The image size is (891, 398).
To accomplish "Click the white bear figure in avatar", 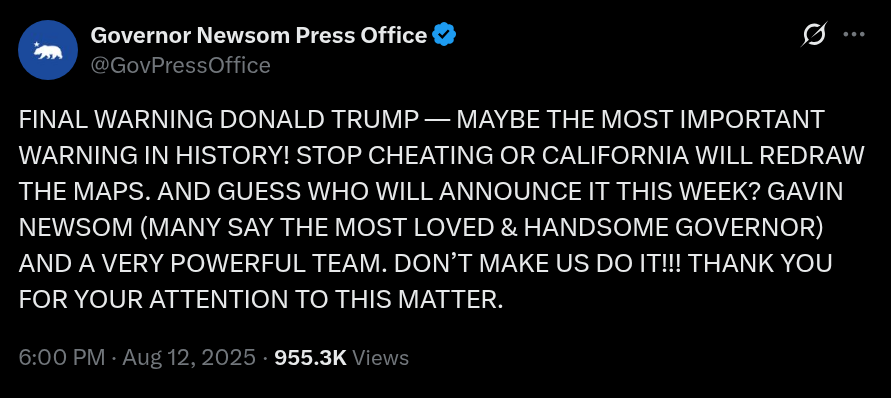I will click(x=49, y=52).
